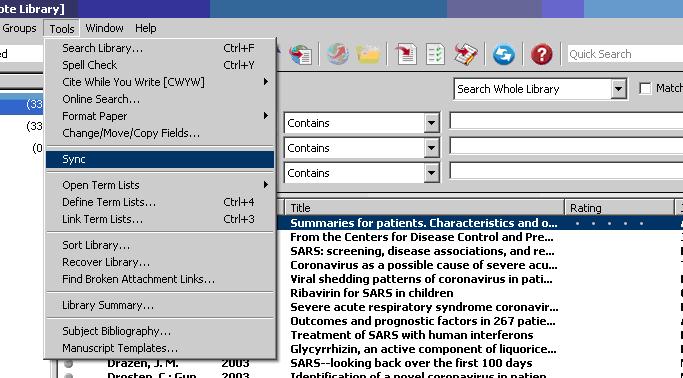Select 'Ribavirin for SARS in children' reference
Viewport: 683px width, 378px height.
[x=372, y=293]
